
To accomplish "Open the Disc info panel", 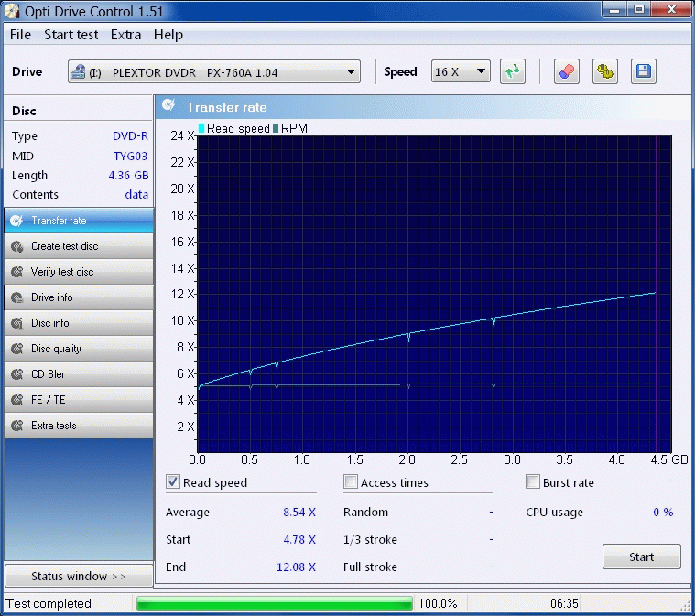I will click(79, 323).
